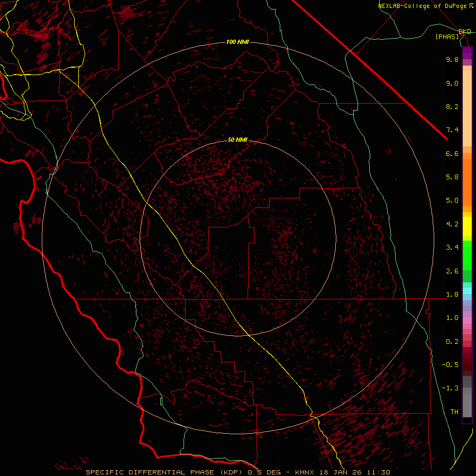The height and width of the screenshot is (476, 476).
Task: Click the 100 NMI range ring label
Action: coord(237,42)
